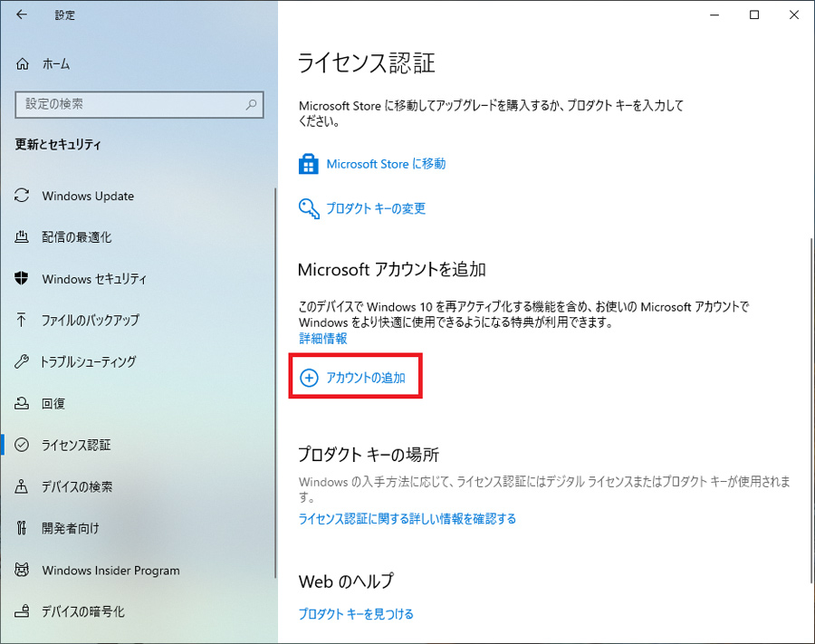Maximize the 設定 window

[x=754, y=15]
